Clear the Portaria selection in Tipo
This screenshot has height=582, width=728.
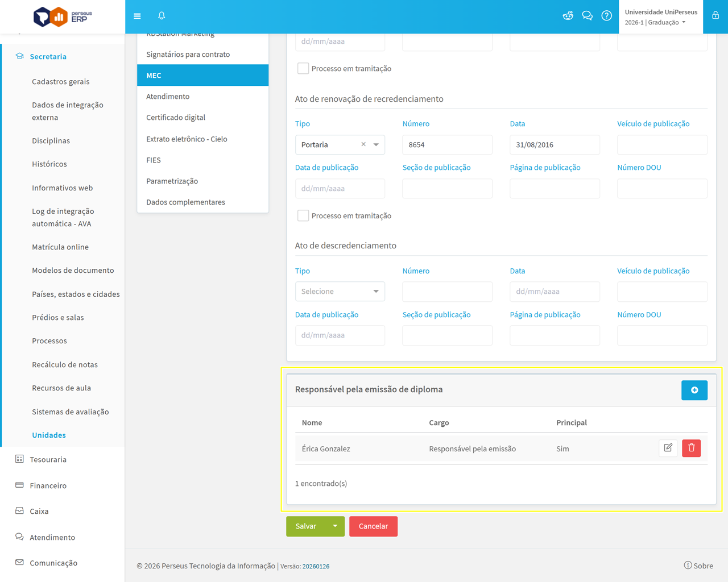(363, 144)
